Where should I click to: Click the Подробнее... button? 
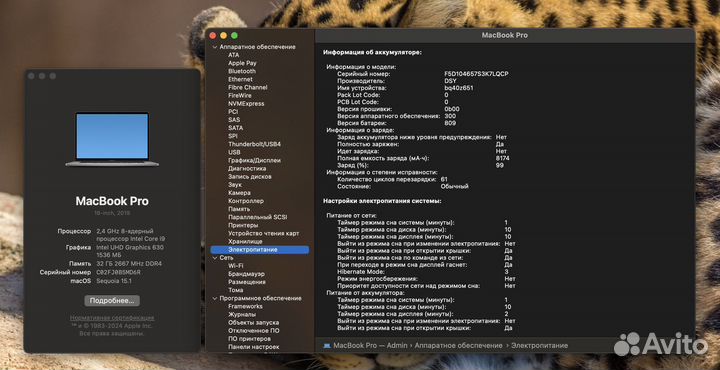pos(112,301)
